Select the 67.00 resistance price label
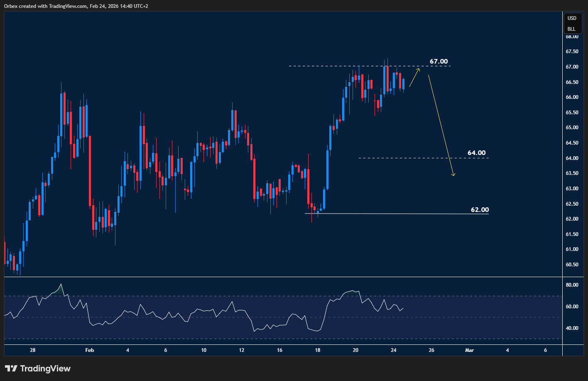 (439, 61)
